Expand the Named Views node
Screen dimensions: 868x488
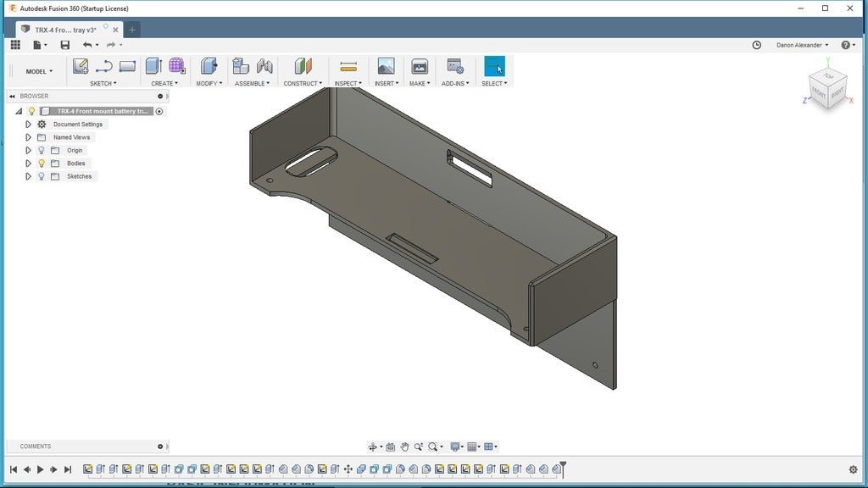coord(28,137)
